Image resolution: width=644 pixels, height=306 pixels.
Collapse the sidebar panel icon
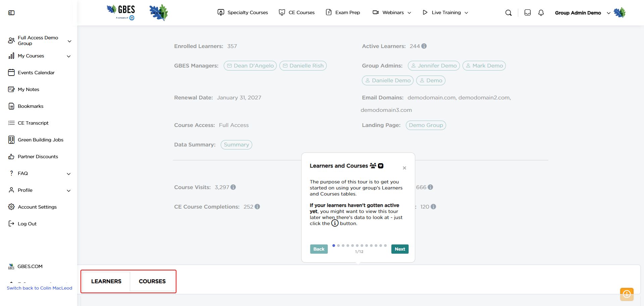pyautogui.click(x=11, y=13)
